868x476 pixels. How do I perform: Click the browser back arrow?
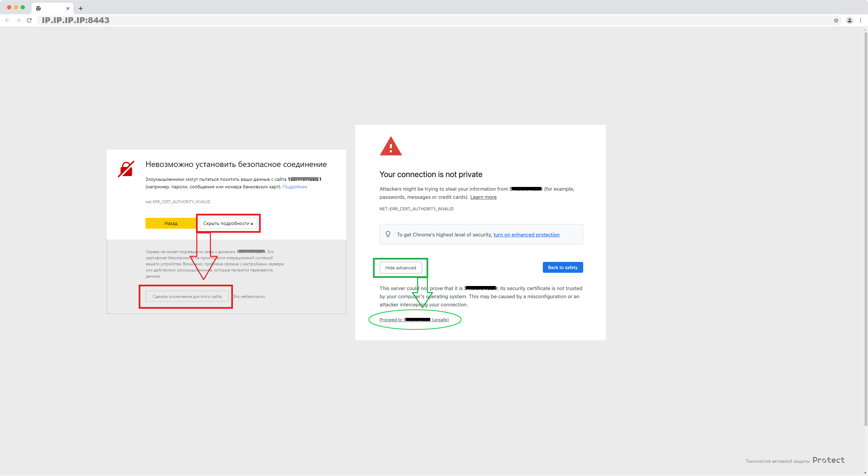coord(7,20)
